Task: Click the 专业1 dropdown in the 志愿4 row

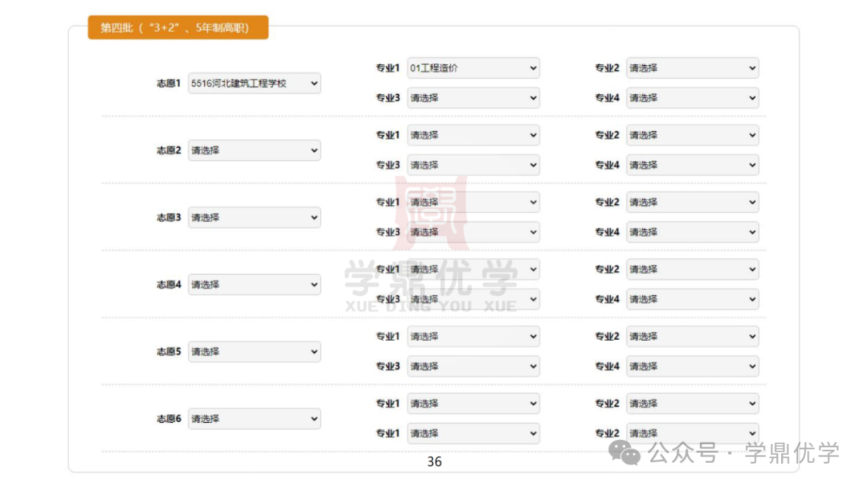Action: pyautogui.click(x=473, y=269)
